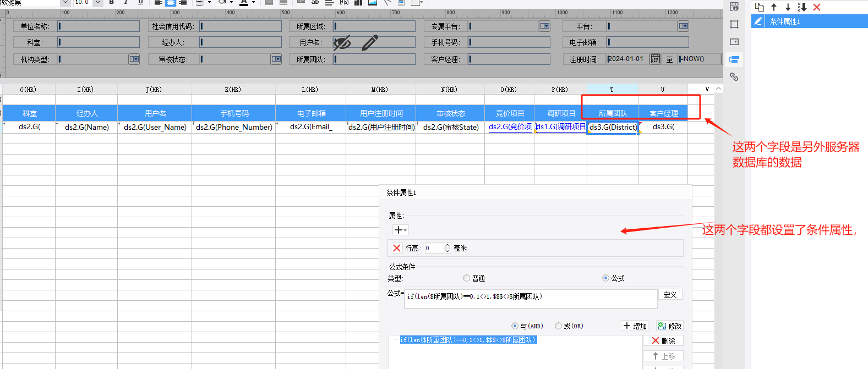This screenshot has height=369, width=868.
Task: Select the 普通 type radio button
Action: point(467,278)
